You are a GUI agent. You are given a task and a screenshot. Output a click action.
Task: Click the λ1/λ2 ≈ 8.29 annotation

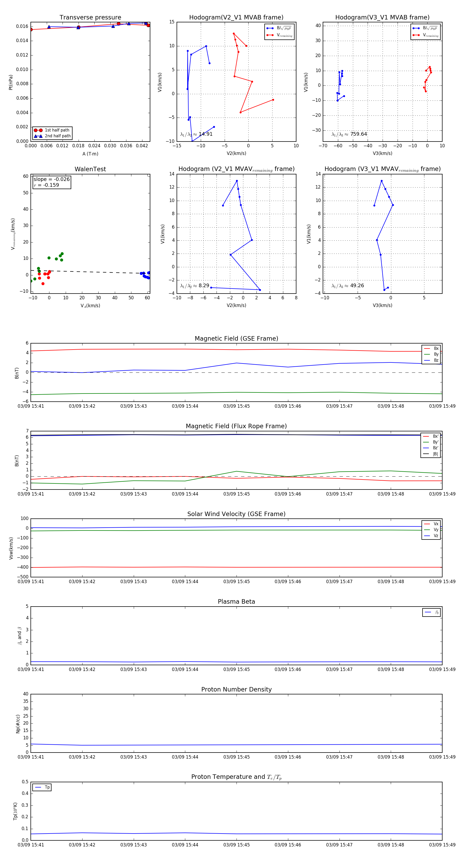[194, 286]
